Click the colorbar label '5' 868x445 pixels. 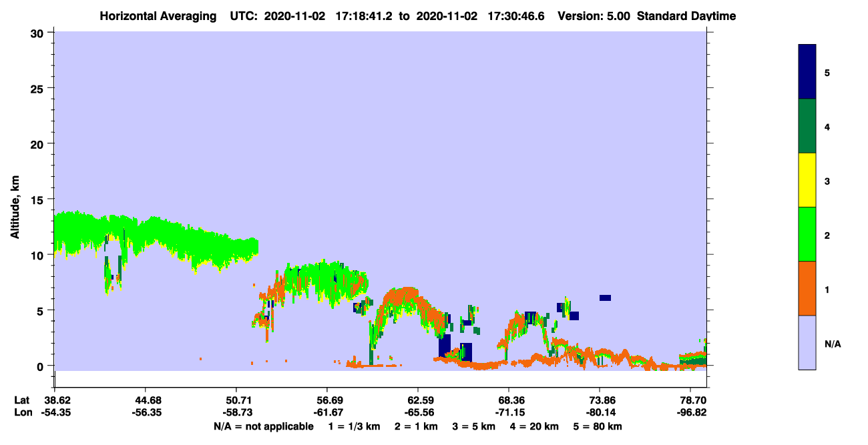point(827,73)
